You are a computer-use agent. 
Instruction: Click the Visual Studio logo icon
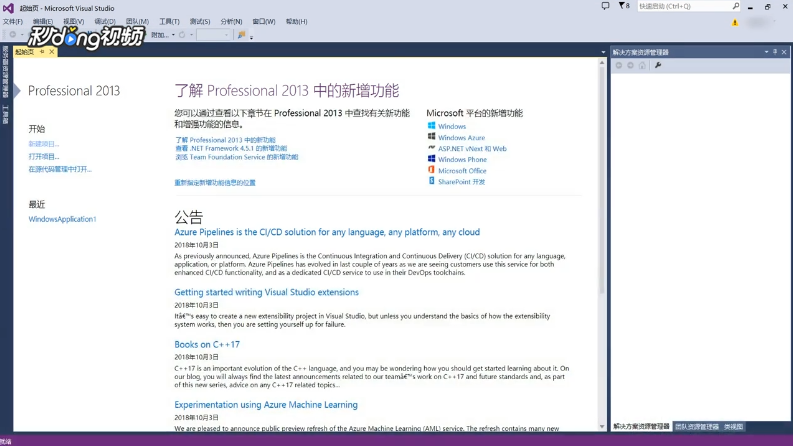pyautogui.click(x=8, y=8)
